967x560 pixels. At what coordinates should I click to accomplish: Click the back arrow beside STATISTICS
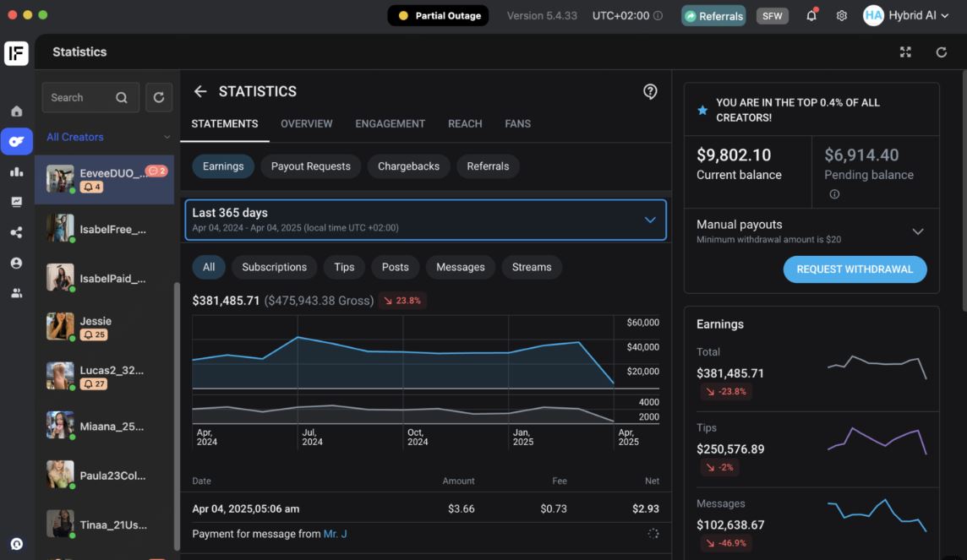pyautogui.click(x=200, y=91)
